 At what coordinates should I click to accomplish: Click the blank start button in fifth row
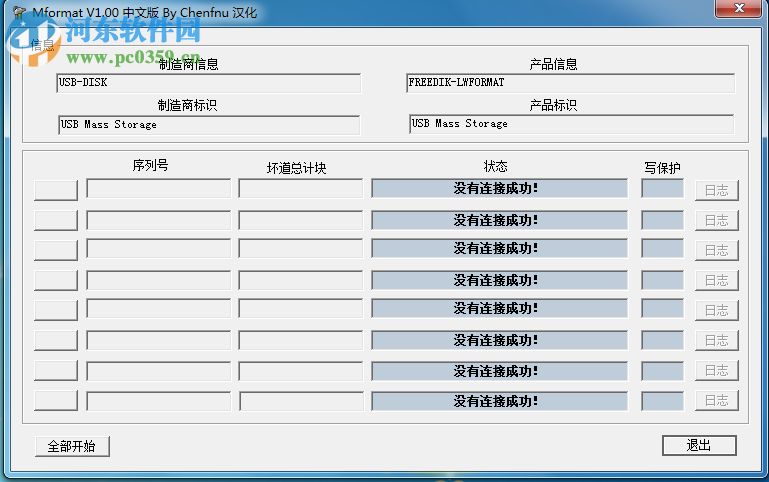coord(56,310)
